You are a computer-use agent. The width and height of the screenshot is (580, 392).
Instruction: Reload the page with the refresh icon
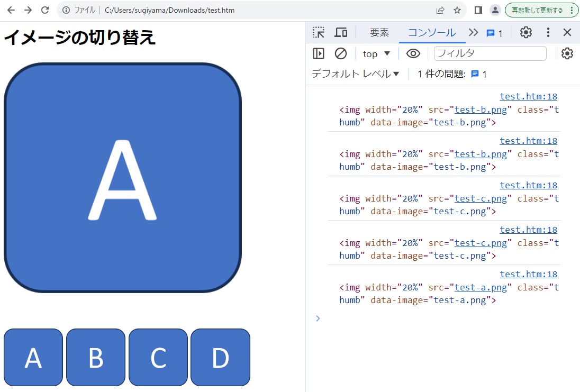pos(45,10)
